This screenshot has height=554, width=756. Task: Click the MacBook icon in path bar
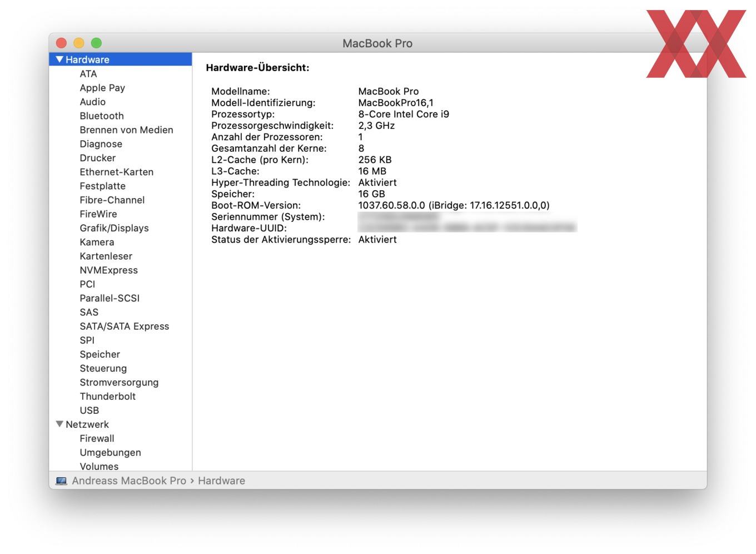61,481
